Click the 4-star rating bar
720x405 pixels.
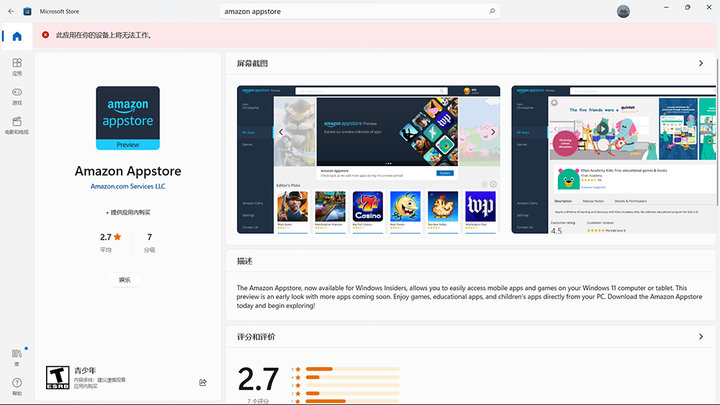click(x=353, y=377)
